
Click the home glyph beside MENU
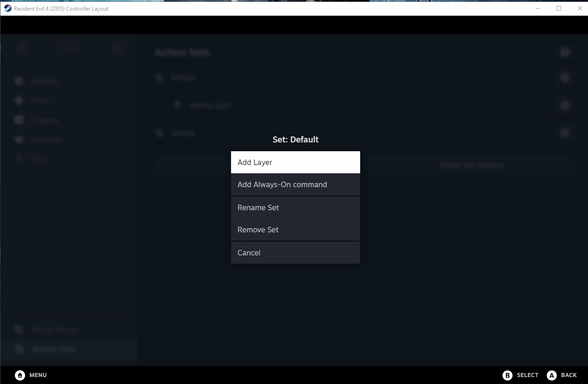pyautogui.click(x=20, y=375)
